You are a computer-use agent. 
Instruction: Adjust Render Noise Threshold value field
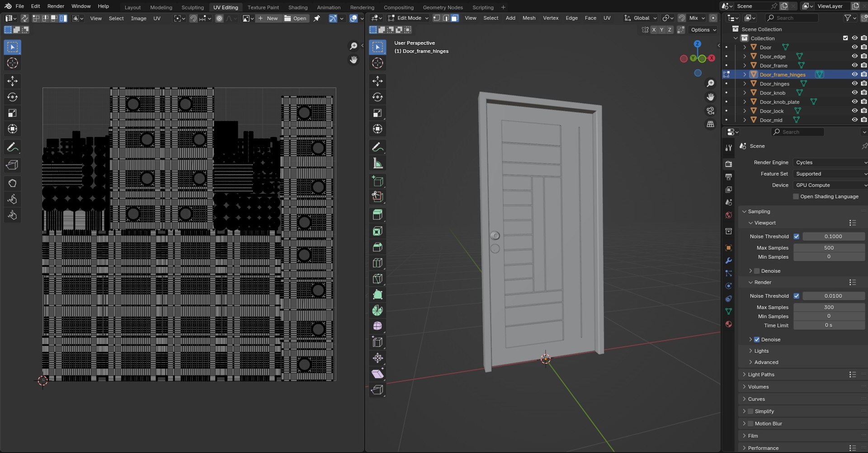[x=833, y=296]
